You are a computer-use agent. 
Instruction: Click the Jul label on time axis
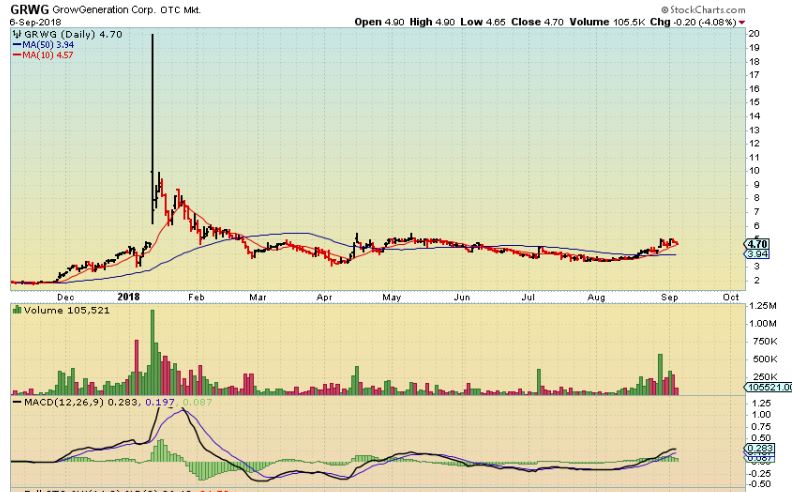point(528,298)
